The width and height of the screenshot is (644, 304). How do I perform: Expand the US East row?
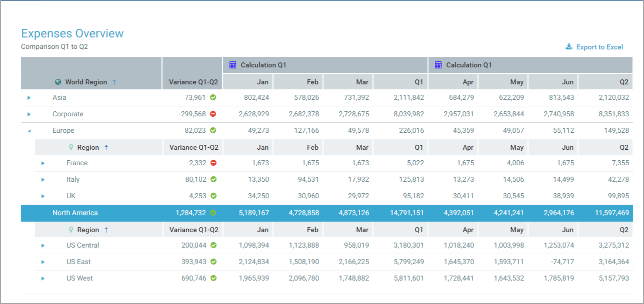coord(42,262)
